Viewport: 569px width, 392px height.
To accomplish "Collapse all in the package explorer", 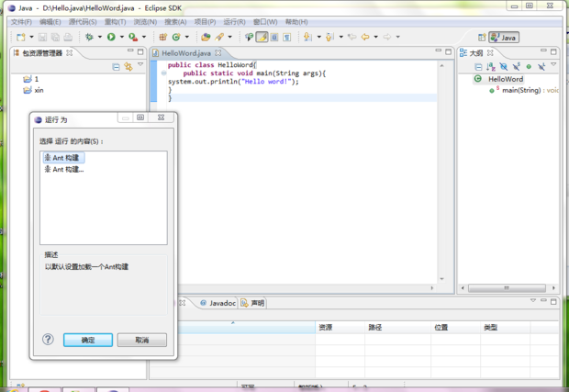I will pos(116,67).
